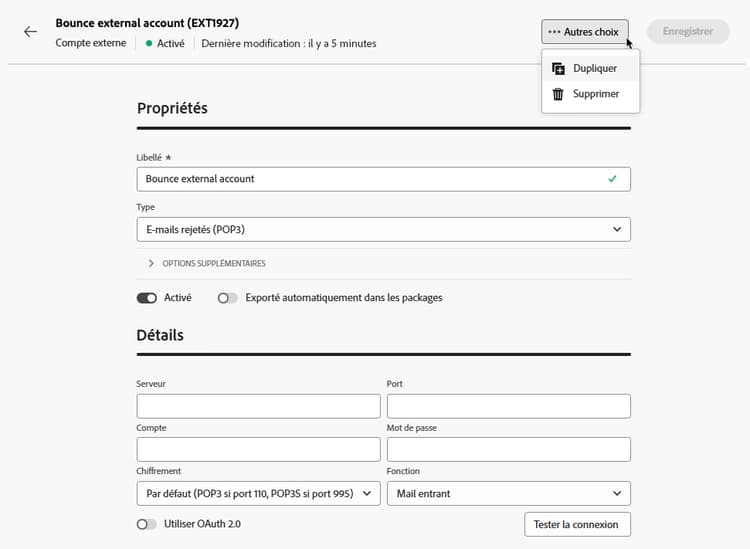The image size is (750, 549).
Task: Click into the Port field
Action: (x=508, y=406)
